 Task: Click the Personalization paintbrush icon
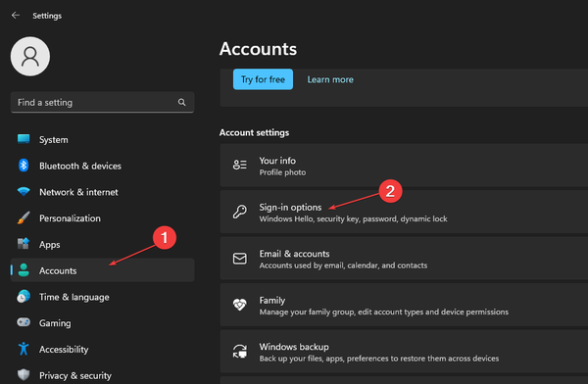[x=24, y=217]
